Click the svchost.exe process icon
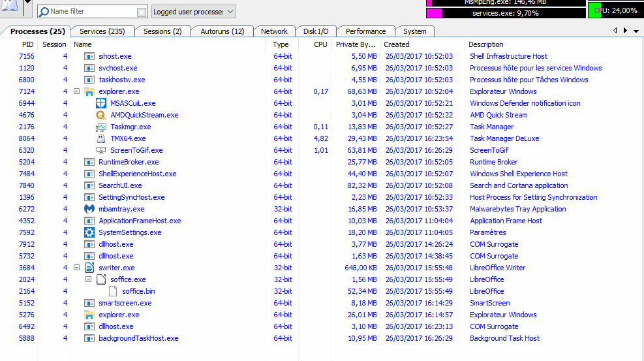644x361 pixels. (x=89, y=68)
